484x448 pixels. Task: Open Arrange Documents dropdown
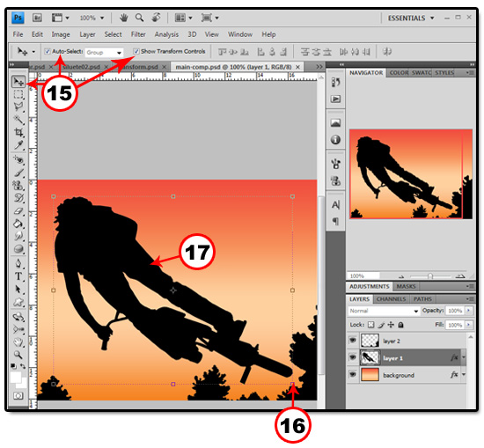[183, 18]
